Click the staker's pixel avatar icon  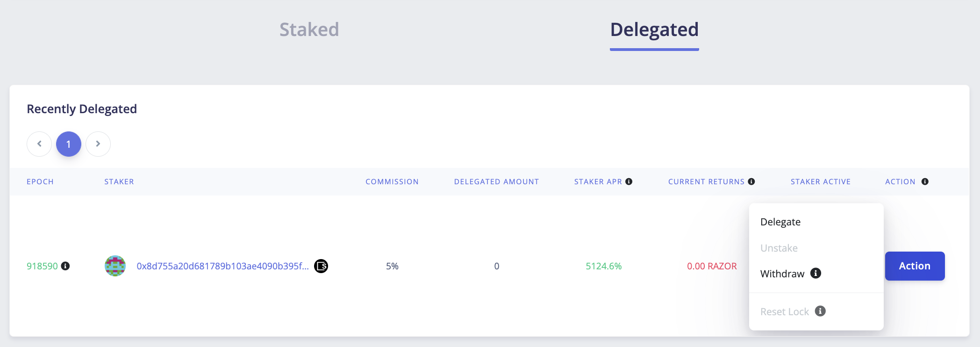click(x=115, y=266)
